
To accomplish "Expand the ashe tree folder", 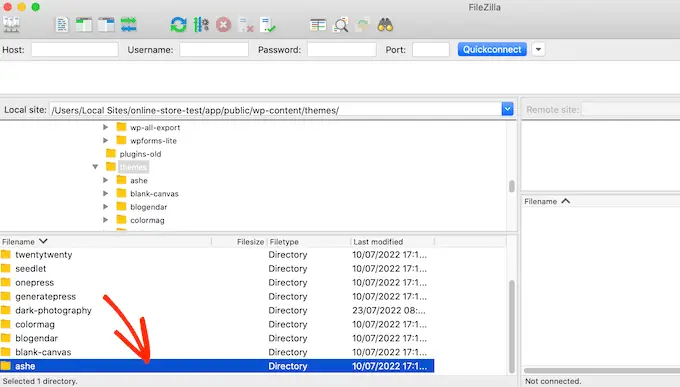I will click(105, 180).
